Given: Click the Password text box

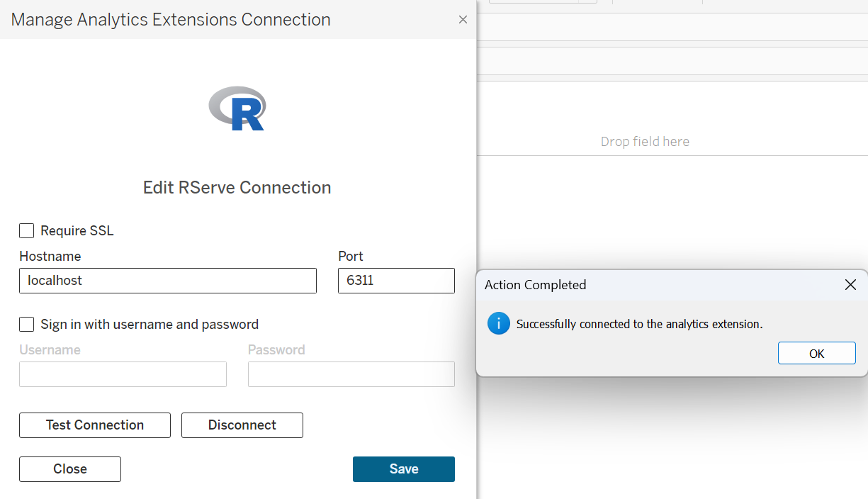Looking at the screenshot, I should [x=351, y=374].
